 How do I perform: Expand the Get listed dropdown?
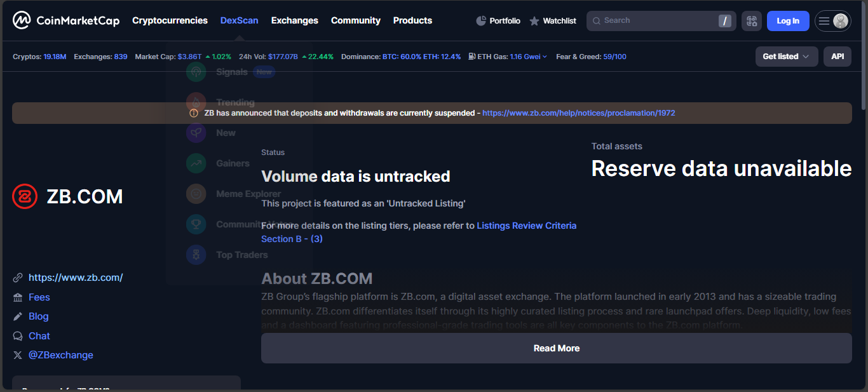click(787, 57)
